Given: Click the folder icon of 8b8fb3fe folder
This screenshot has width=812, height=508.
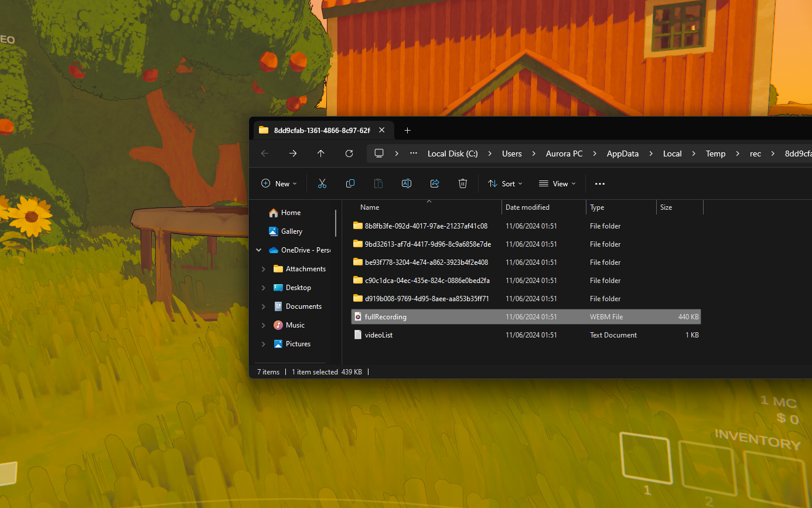Looking at the screenshot, I should click(x=358, y=226).
